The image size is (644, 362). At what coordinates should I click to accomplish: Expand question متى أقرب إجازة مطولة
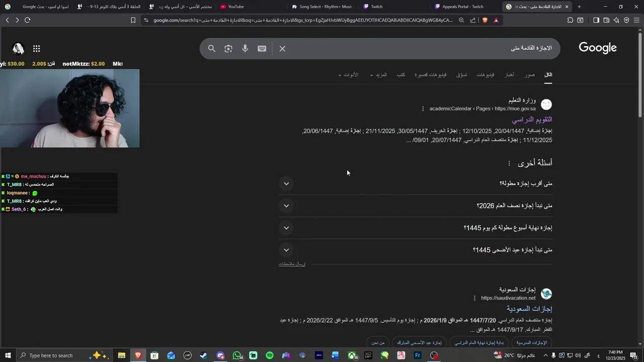point(416,184)
